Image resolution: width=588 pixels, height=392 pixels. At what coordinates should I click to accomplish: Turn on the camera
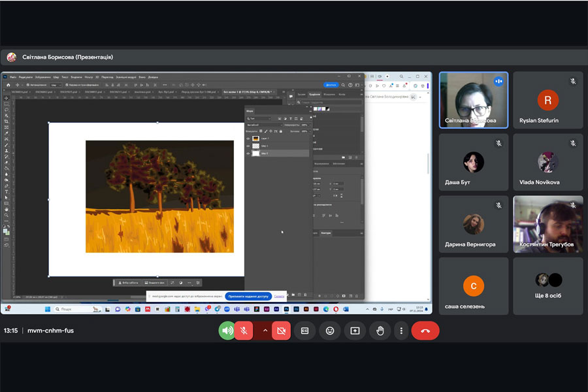coord(282,331)
